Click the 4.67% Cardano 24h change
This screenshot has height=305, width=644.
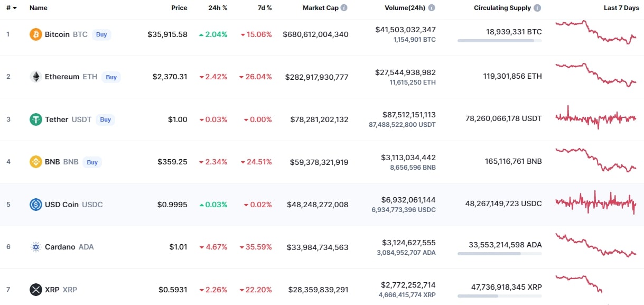[x=213, y=247]
